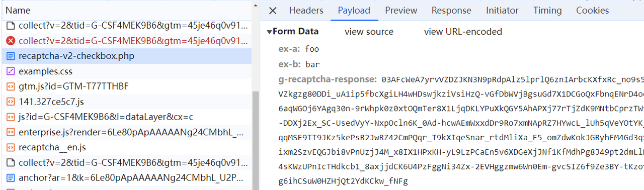Select gtm.js?id=GTM-T77TTHBF request
The width and height of the screenshot is (644, 190).
tap(126, 86)
